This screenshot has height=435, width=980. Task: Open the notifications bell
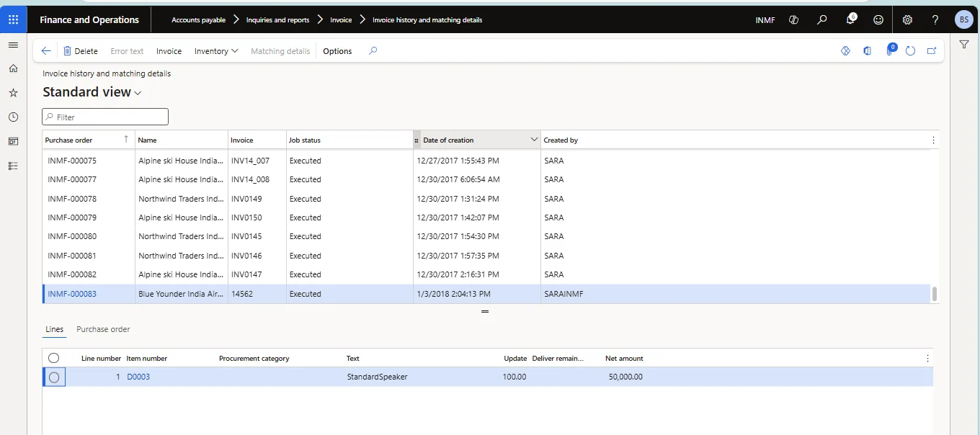point(850,19)
